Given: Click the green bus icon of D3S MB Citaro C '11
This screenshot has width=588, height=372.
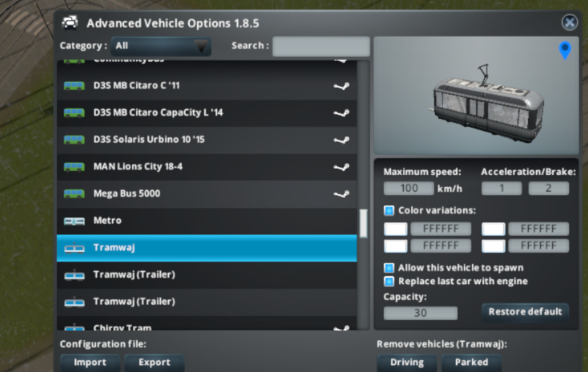Looking at the screenshot, I should [x=74, y=86].
